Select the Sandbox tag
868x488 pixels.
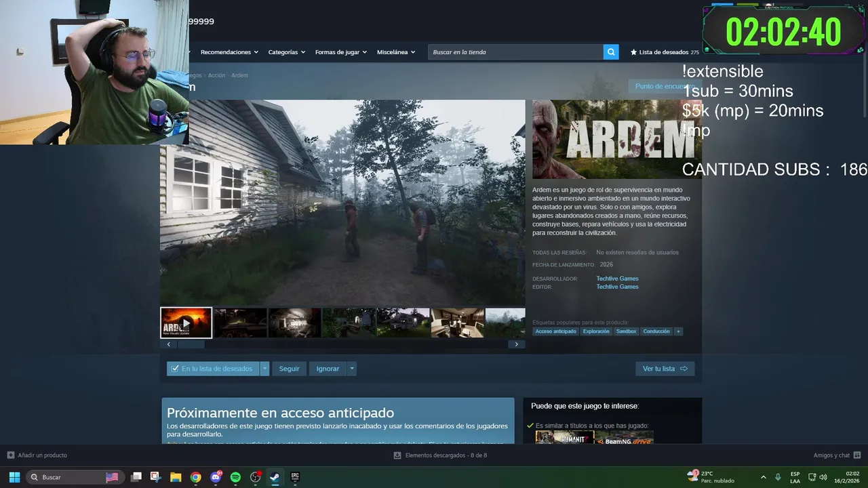tap(626, 331)
